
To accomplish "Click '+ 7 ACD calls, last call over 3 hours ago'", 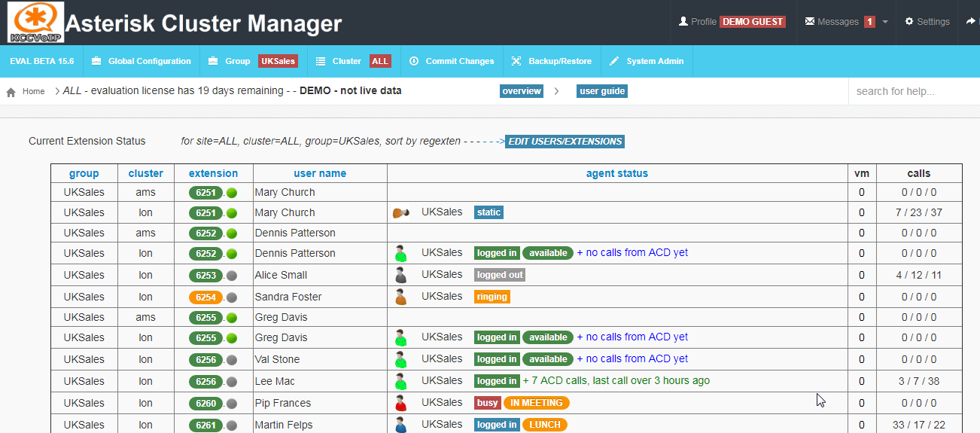I will click(616, 380).
